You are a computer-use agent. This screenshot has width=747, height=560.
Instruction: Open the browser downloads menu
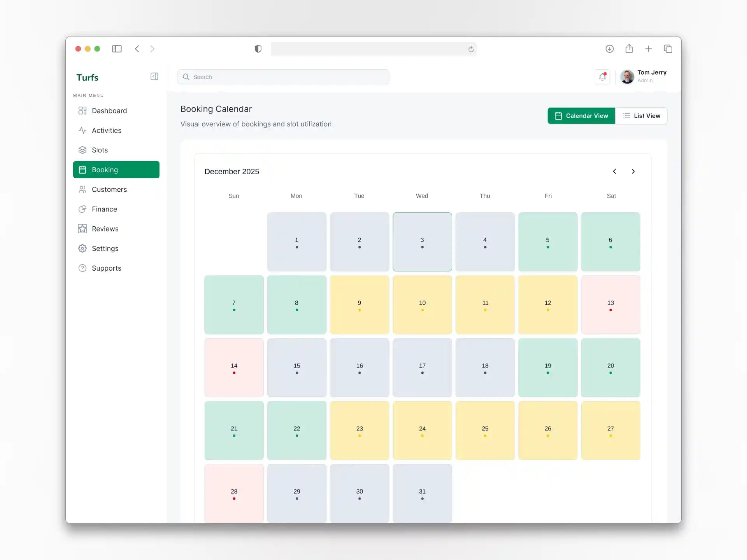[x=610, y=49]
